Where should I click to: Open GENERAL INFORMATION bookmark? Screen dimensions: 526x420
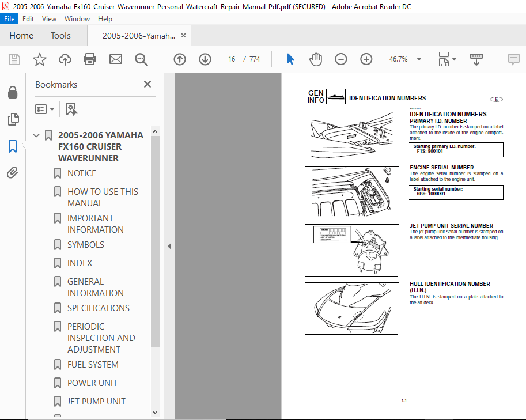point(96,287)
